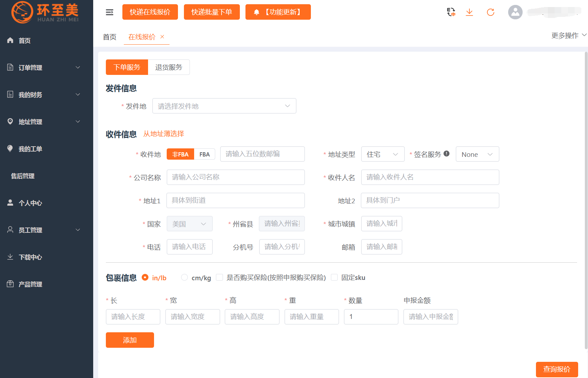588x378 pixels.
Task: Click the 下载中心 download icon in sidebar
Action: (10, 257)
